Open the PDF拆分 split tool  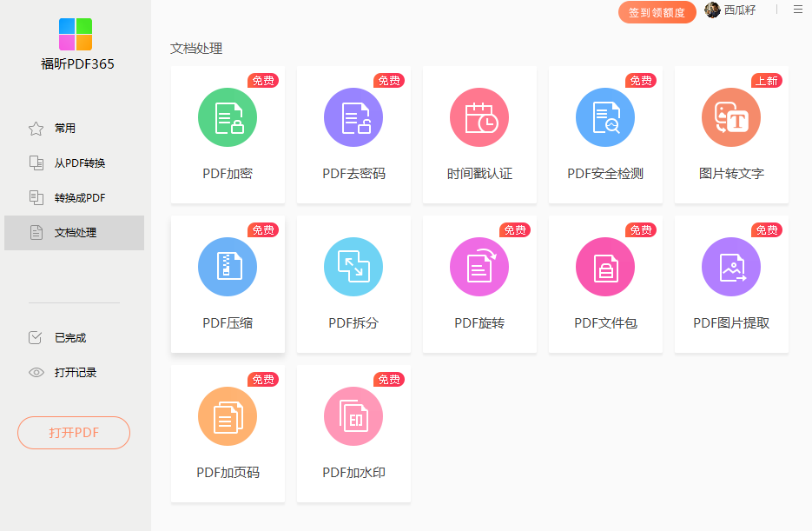point(353,284)
